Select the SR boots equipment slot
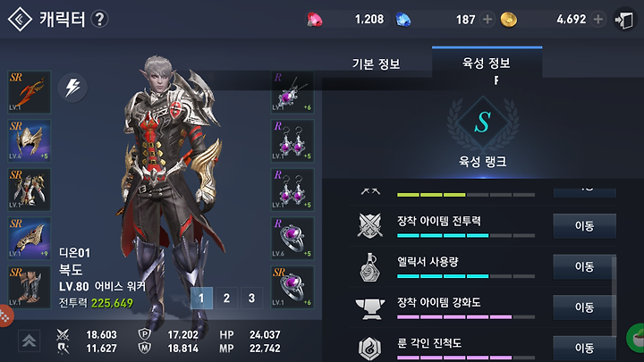Image resolution: width=644 pixels, height=362 pixels. pyautogui.click(x=30, y=287)
